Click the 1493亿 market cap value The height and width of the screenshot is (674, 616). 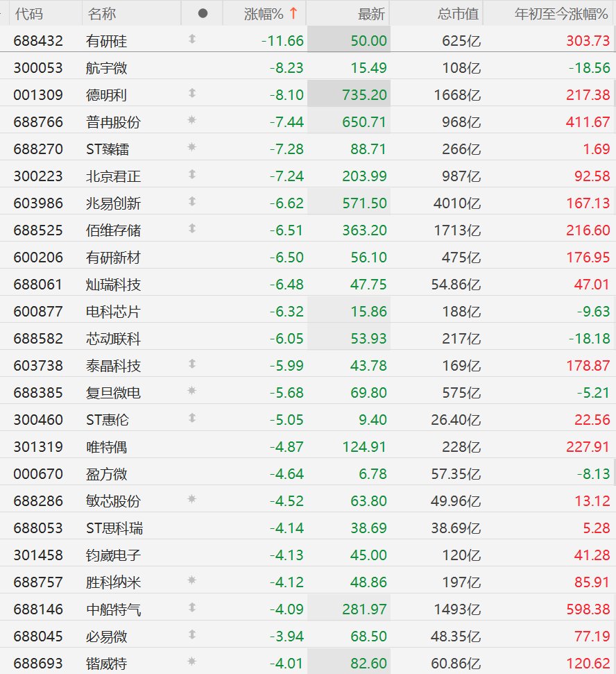(x=457, y=609)
